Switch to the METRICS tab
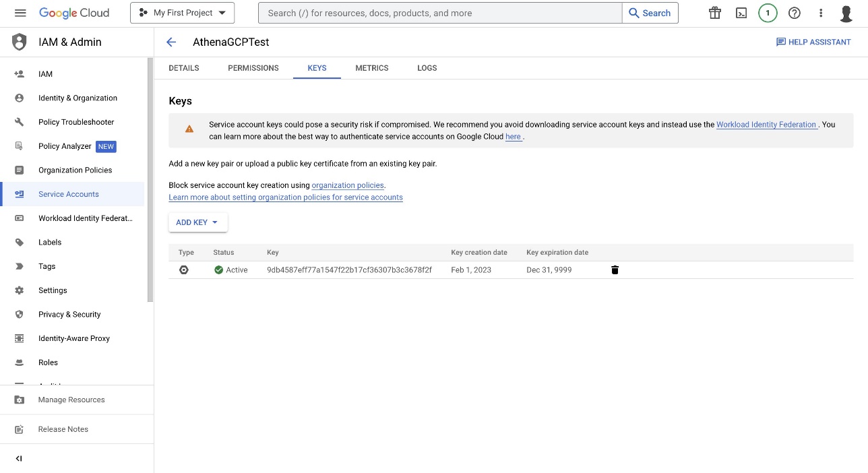Image resolution: width=868 pixels, height=473 pixels. pos(372,68)
